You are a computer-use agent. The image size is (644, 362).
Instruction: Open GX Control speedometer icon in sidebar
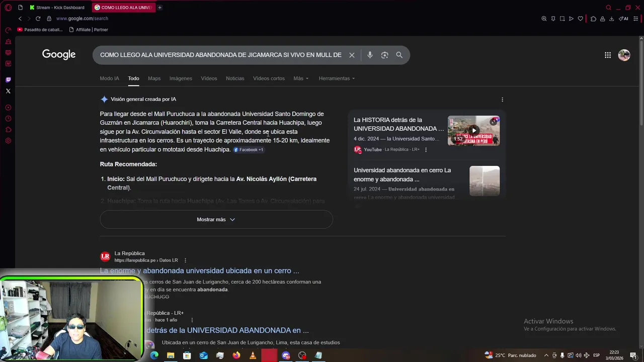tap(8, 31)
